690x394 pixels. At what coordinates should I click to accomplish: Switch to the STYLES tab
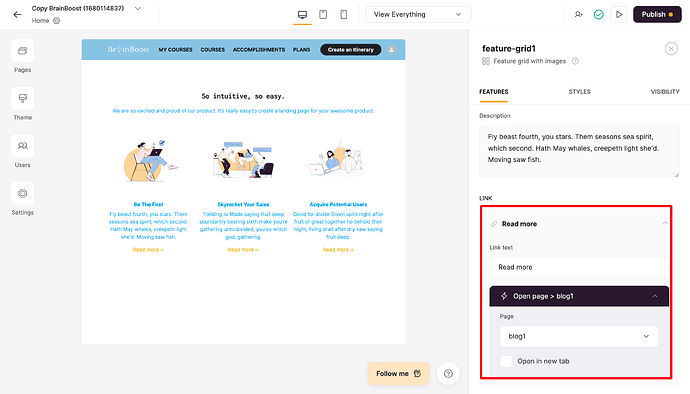point(579,92)
